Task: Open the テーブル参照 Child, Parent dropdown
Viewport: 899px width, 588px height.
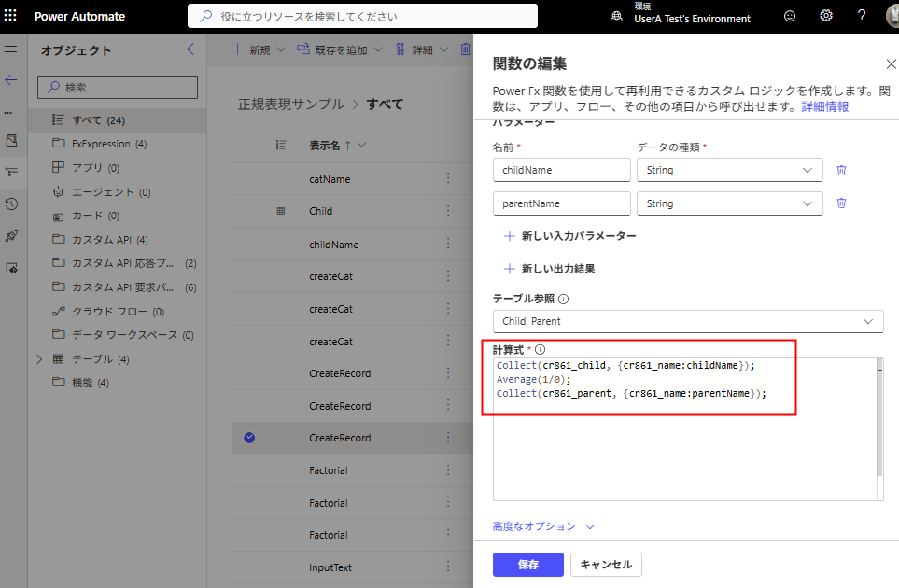Action: 687,321
